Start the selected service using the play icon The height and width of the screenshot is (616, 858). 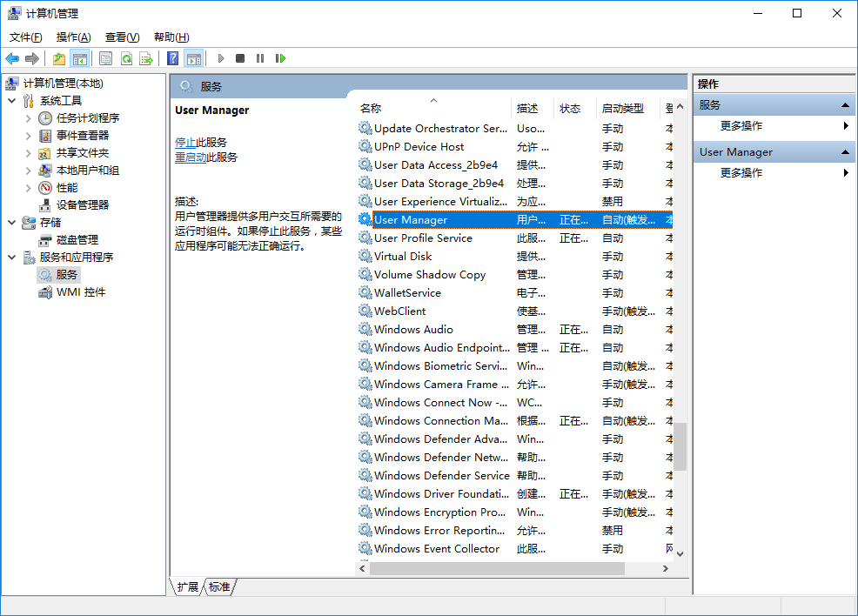click(x=220, y=58)
